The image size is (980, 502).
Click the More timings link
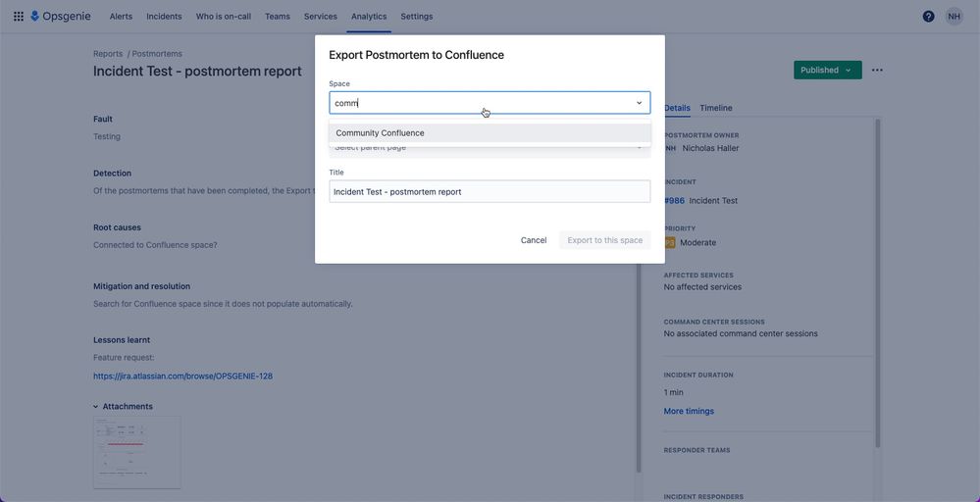(x=689, y=411)
